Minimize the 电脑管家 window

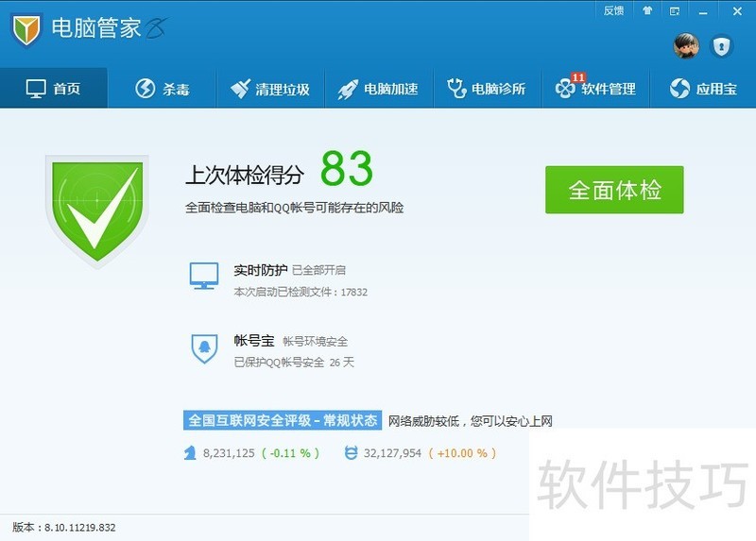point(703,11)
